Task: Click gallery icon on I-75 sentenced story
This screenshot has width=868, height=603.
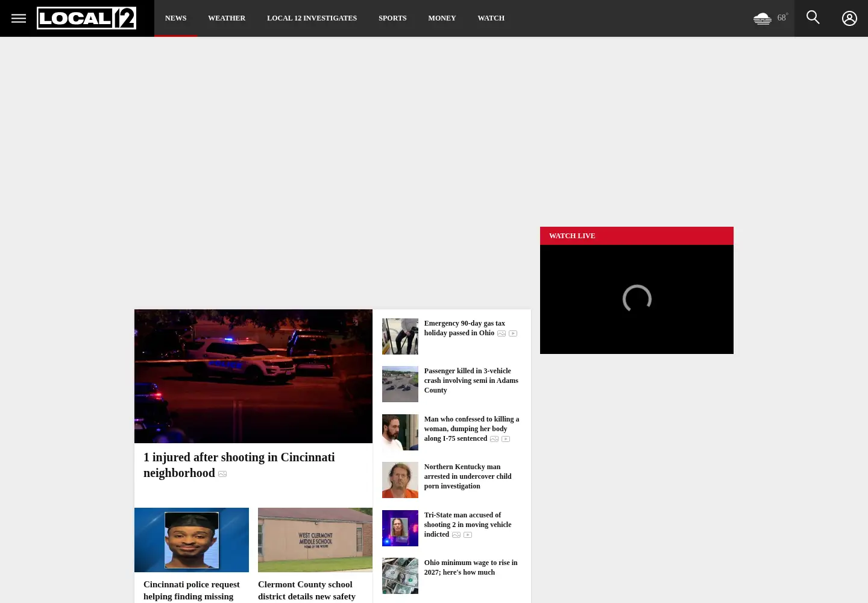Action: pos(494,439)
